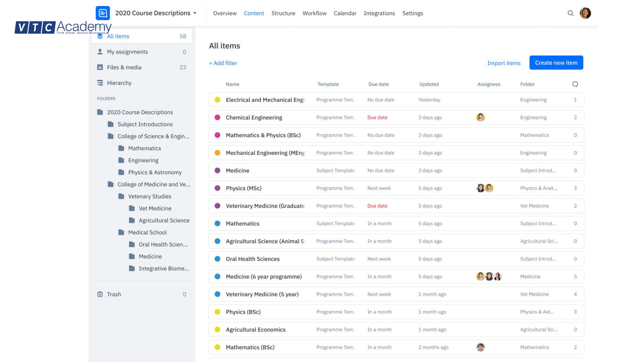Screen dimensions: 644x362
Task: Click the Add filter link
Action: [223, 63]
